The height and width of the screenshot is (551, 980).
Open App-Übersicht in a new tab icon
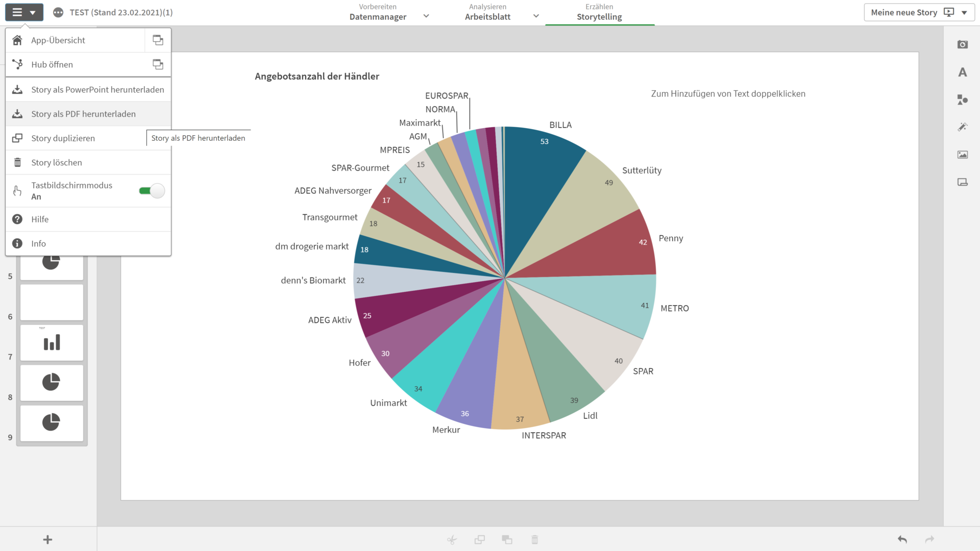[x=158, y=40]
